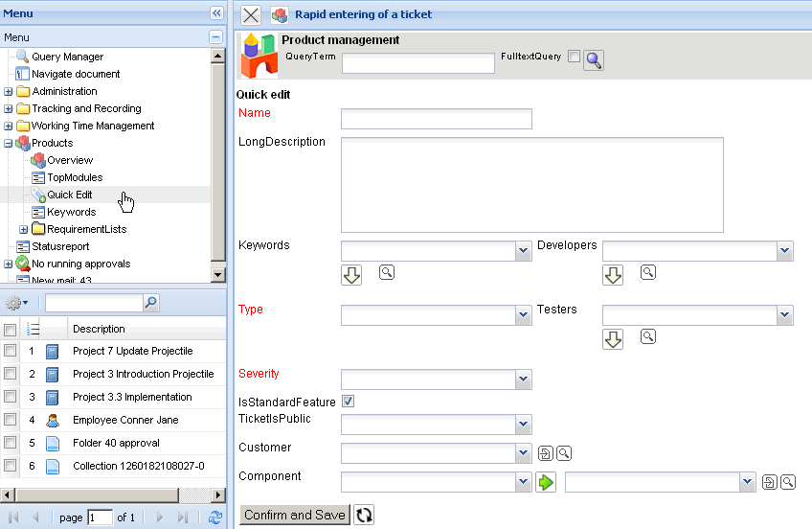Click into the QueryTerm input field
Viewport: 812px width, 529px height.
(x=418, y=63)
